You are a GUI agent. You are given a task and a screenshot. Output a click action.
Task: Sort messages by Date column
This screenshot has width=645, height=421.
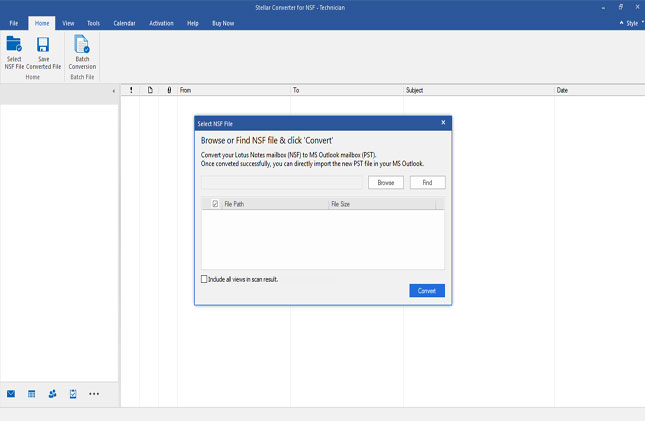[x=600, y=90]
